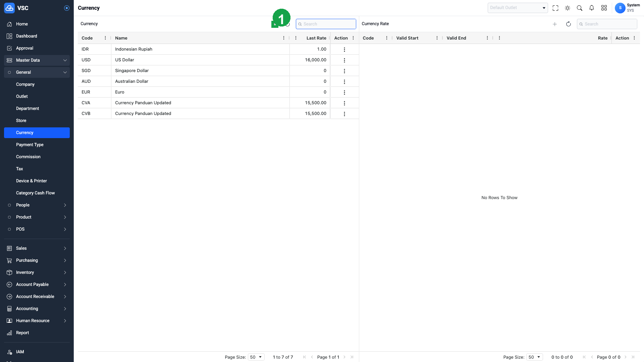The width and height of the screenshot is (644, 362).
Task: Expand Product submenu
Action: pyautogui.click(x=37, y=217)
